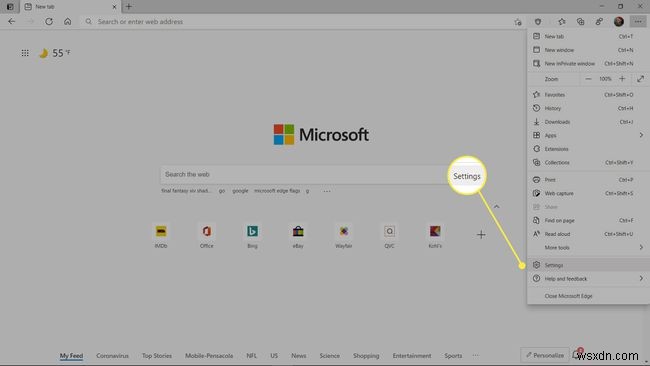Open the Wayfair quick link tile

click(x=344, y=236)
